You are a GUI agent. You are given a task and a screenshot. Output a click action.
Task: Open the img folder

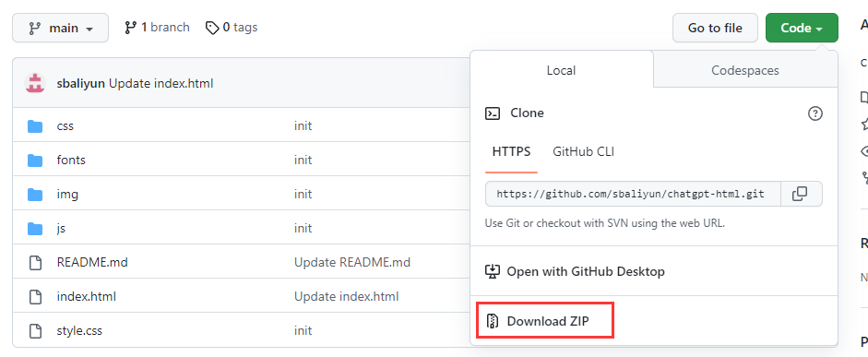pyautogui.click(x=67, y=195)
